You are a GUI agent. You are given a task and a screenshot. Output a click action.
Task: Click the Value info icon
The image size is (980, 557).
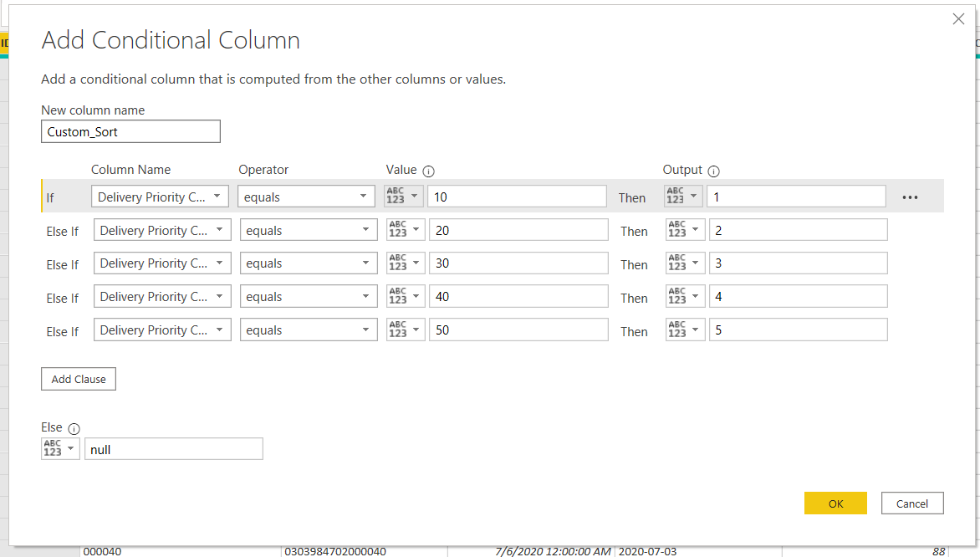pyautogui.click(x=428, y=171)
